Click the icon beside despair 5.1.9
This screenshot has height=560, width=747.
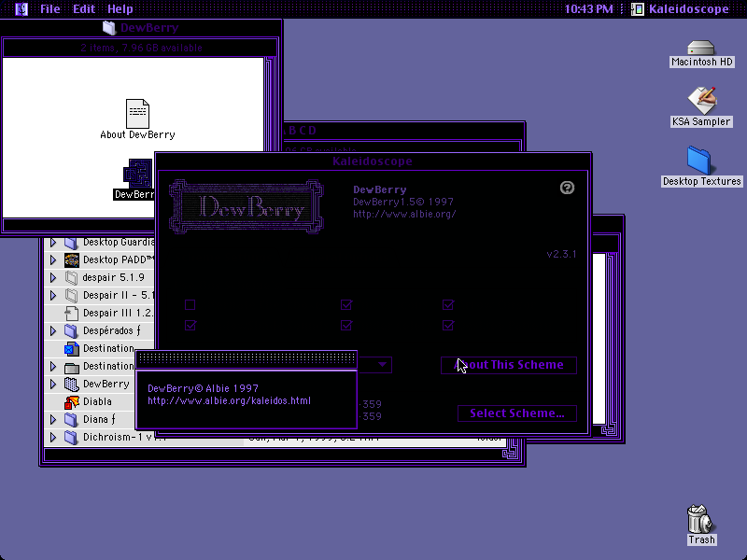pos(72,277)
